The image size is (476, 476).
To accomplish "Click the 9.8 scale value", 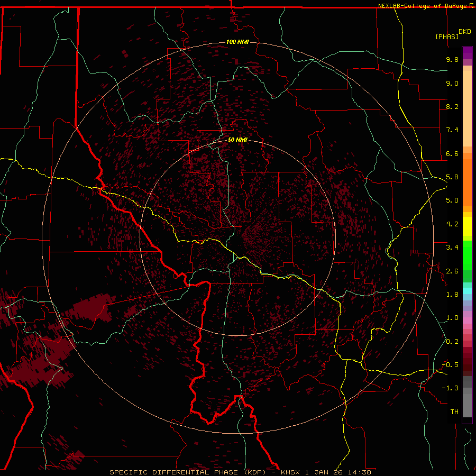I will pos(452,59).
